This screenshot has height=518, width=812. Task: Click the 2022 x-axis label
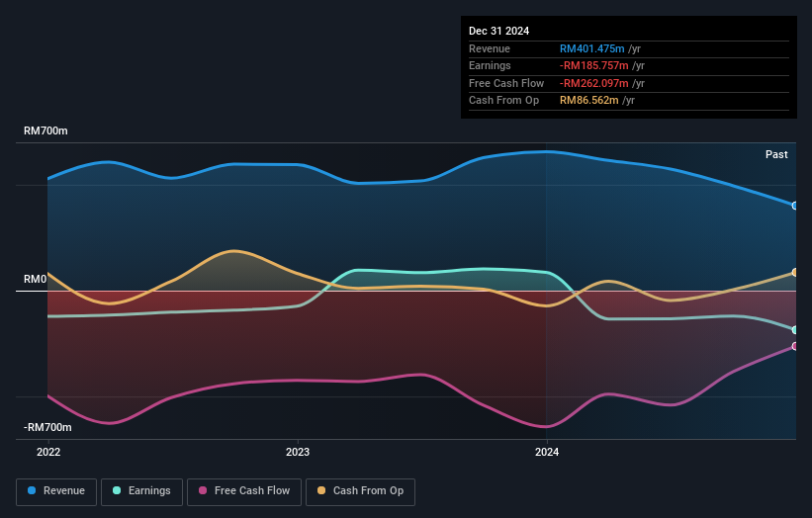48,452
